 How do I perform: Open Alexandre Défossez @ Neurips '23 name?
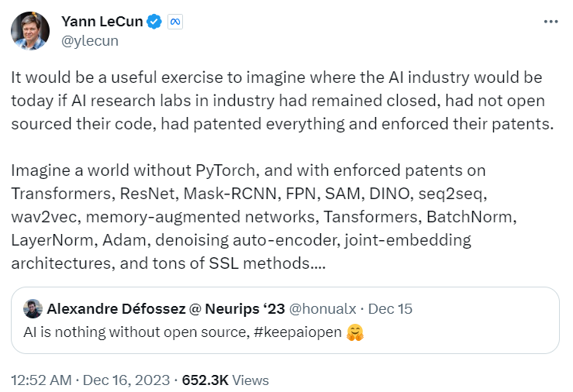166,309
